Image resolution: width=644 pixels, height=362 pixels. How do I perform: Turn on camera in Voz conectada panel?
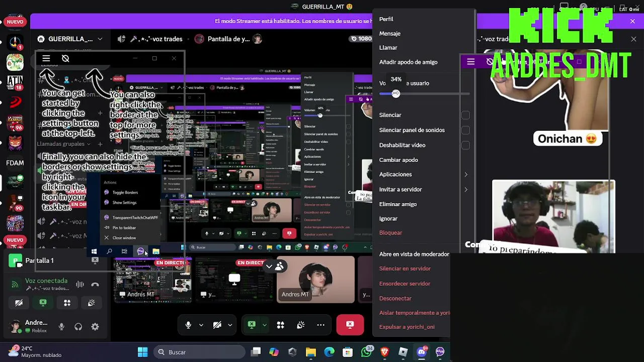tap(19, 303)
